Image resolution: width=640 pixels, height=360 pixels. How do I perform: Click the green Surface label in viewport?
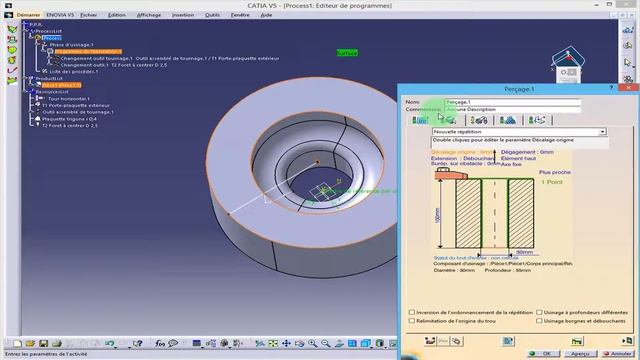pyautogui.click(x=347, y=53)
